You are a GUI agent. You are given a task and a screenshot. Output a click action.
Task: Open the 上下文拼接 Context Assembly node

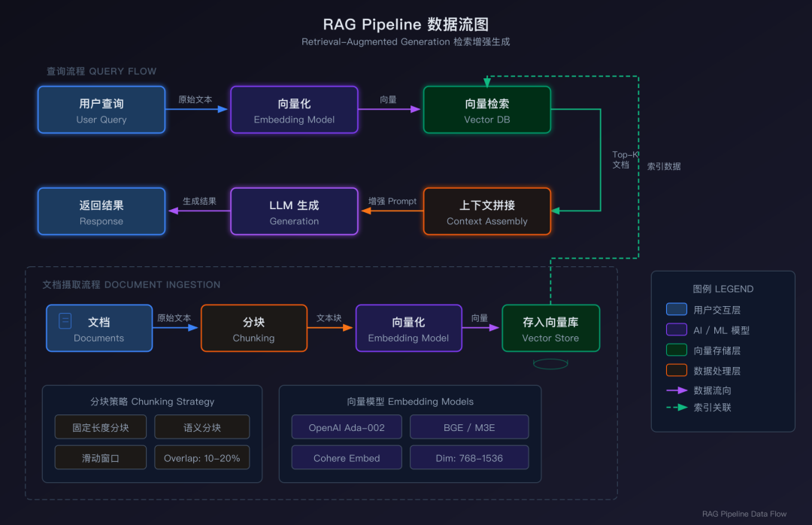(x=487, y=211)
